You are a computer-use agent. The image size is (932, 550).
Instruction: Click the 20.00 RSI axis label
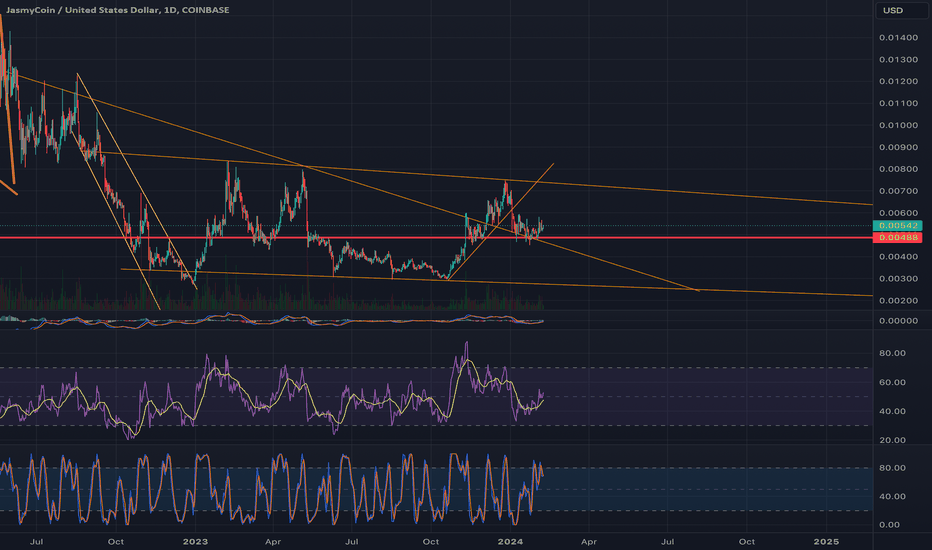(x=892, y=441)
